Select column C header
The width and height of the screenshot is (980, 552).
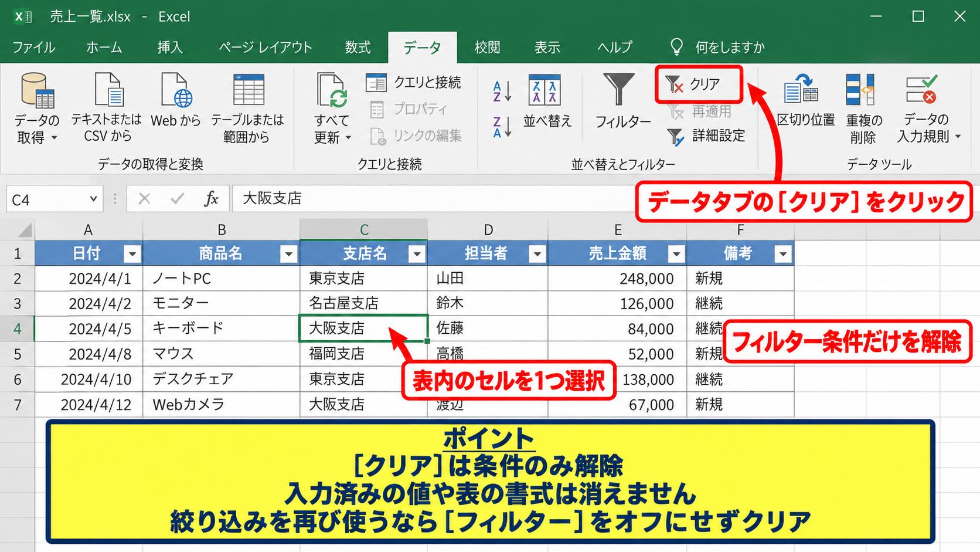point(364,229)
